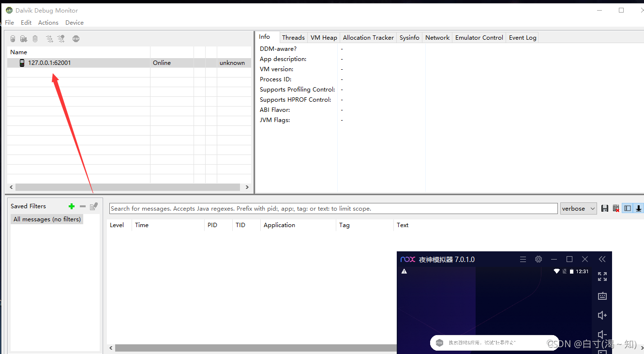The width and height of the screenshot is (644, 354).
Task: Click the volume up icon in Nox sidebar
Action: click(602, 315)
